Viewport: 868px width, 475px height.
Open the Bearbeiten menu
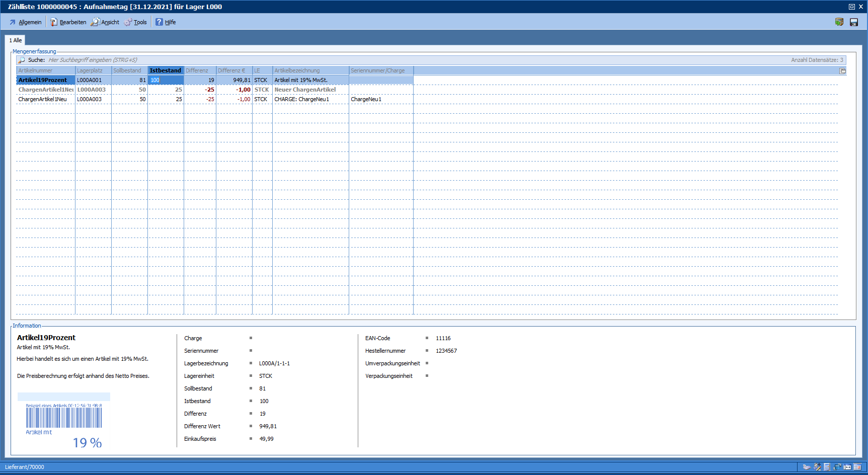(68, 22)
